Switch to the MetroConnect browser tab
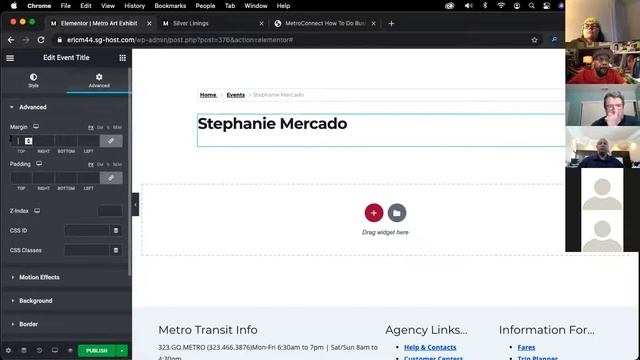The width and height of the screenshot is (640, 360). [325, 23]
